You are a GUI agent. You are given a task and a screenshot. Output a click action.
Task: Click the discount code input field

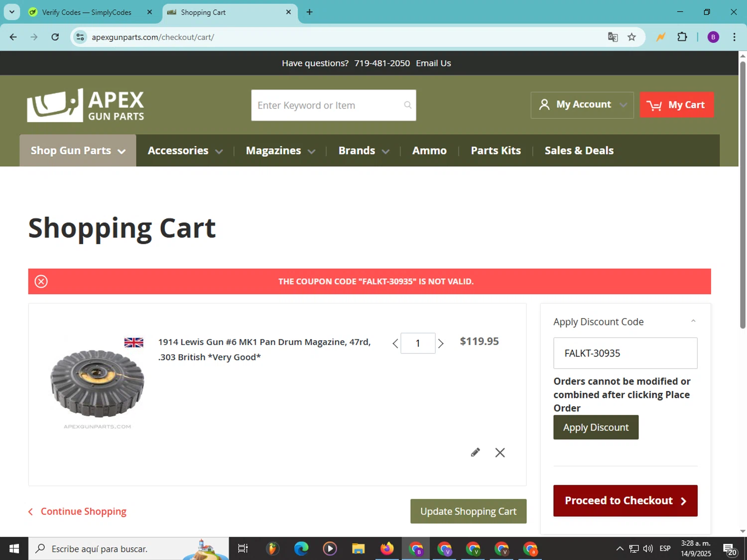(x=625, y=353)
